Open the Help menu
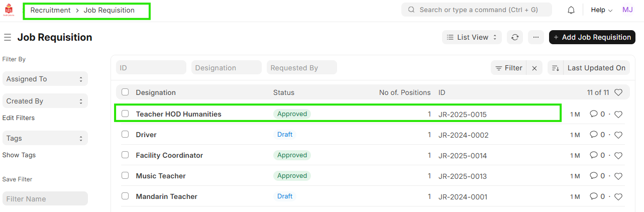Viewport: 644px width, 212px height. [x=601, y=10]
